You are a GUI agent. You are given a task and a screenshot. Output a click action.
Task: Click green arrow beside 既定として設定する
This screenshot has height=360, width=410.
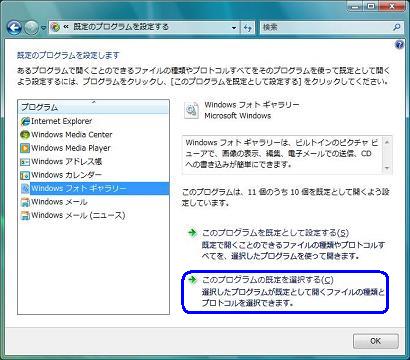tap(192, 233)
